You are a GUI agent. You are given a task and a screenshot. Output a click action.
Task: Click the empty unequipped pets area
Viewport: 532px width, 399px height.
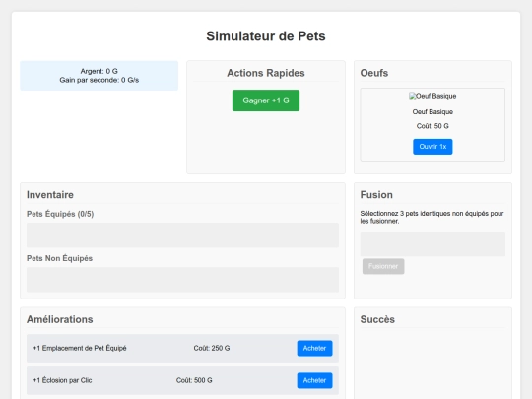point(182,280)
